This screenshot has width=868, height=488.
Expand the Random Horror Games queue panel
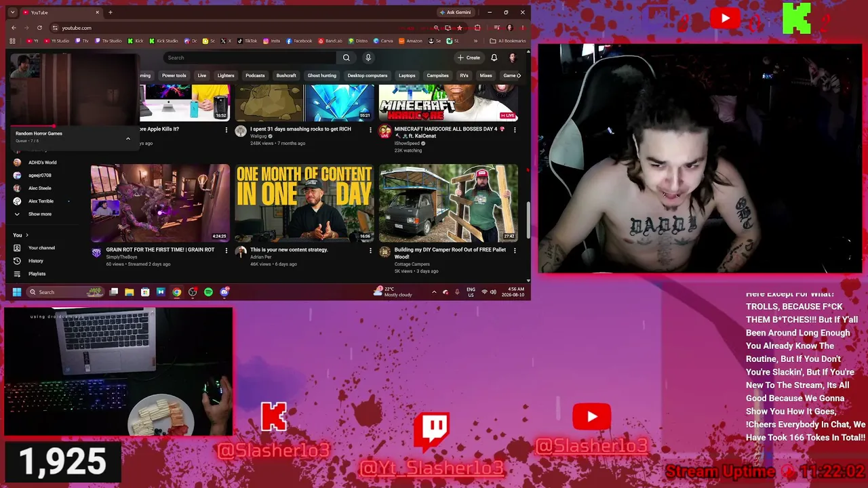coord(127,139)
